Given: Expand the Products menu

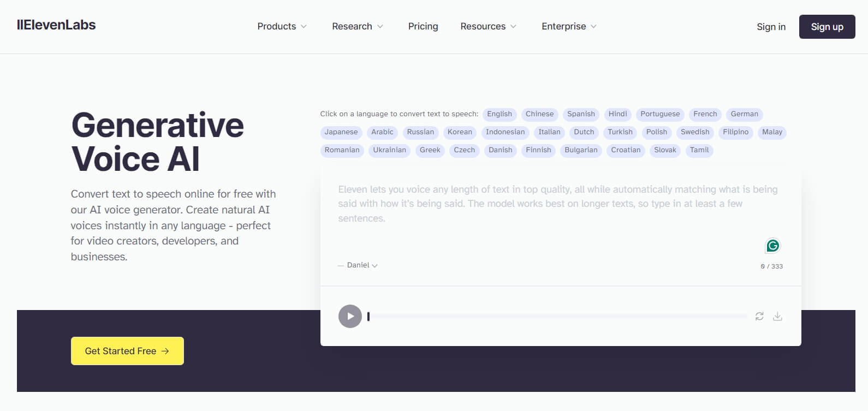Looking at the screenshot, I should [282, 26].
